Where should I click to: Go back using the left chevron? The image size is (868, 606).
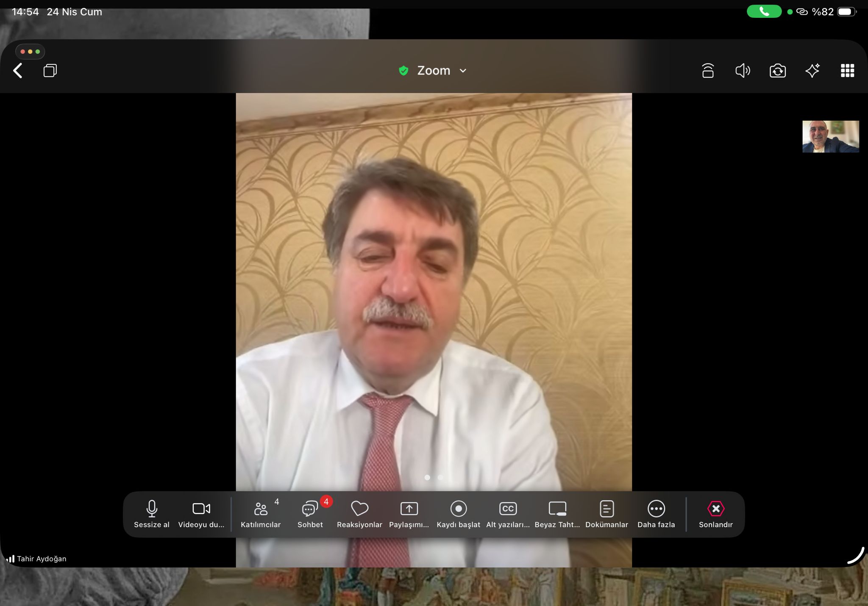[x=18, y=71]
